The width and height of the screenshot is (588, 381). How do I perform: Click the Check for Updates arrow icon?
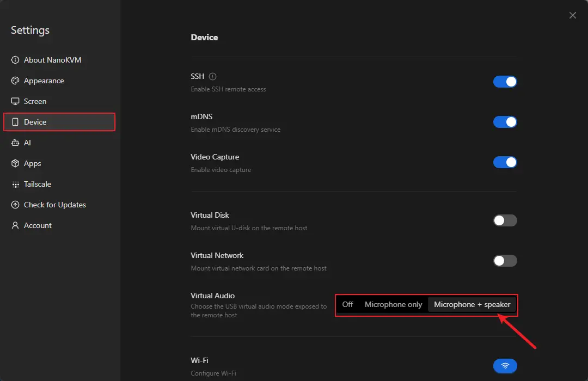coord(15,205)
